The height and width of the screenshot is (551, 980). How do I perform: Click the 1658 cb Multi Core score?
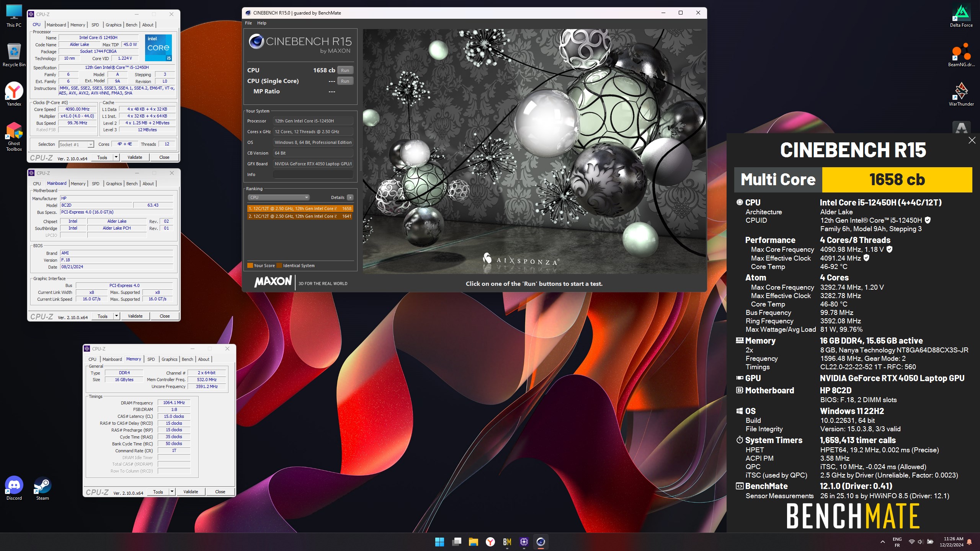(x=897, y=179)
